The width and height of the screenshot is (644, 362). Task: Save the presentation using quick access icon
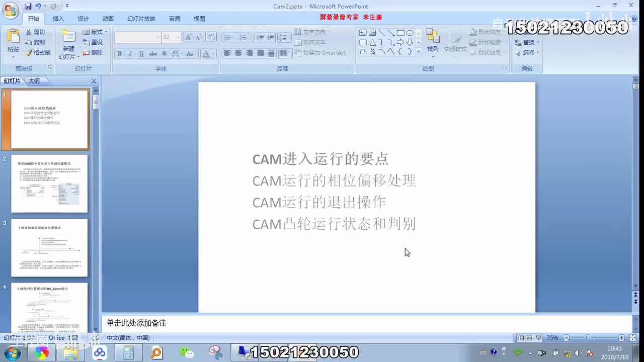pyautogui.click(x=28, y=7)
